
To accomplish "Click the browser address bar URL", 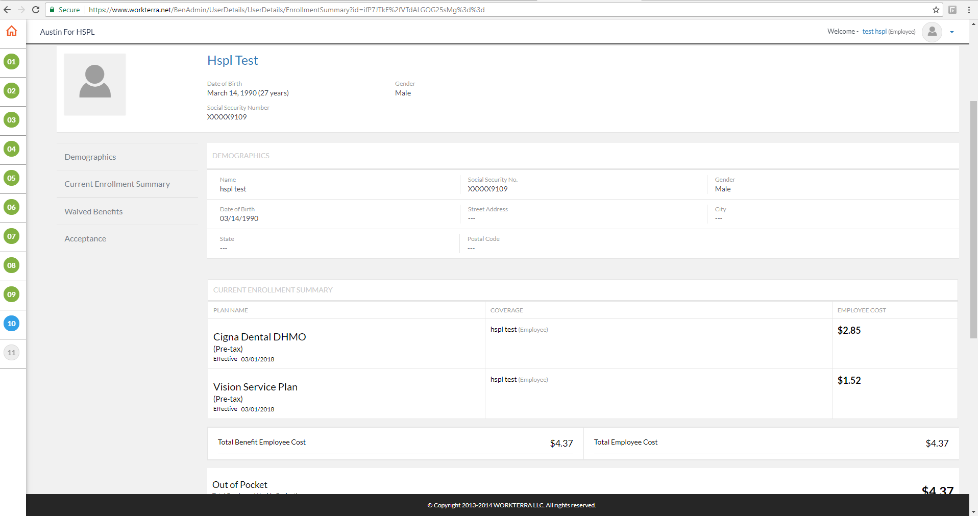I will pyautogui.click(x=286, y=10).
